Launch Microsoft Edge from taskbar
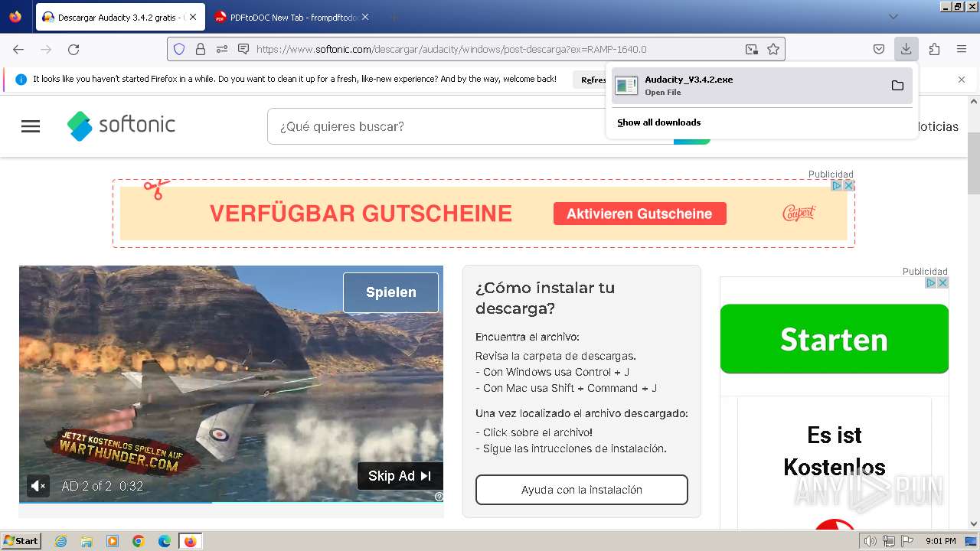Screen dimensions: 980x551 [x=165, y=541]
